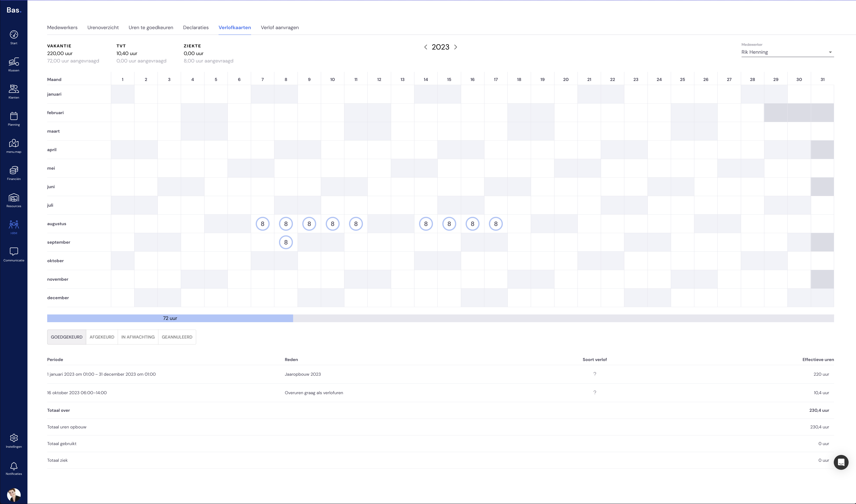Click the 'Totaal gebruikt' row label
856x504 pixels.
tap(62, 444)
